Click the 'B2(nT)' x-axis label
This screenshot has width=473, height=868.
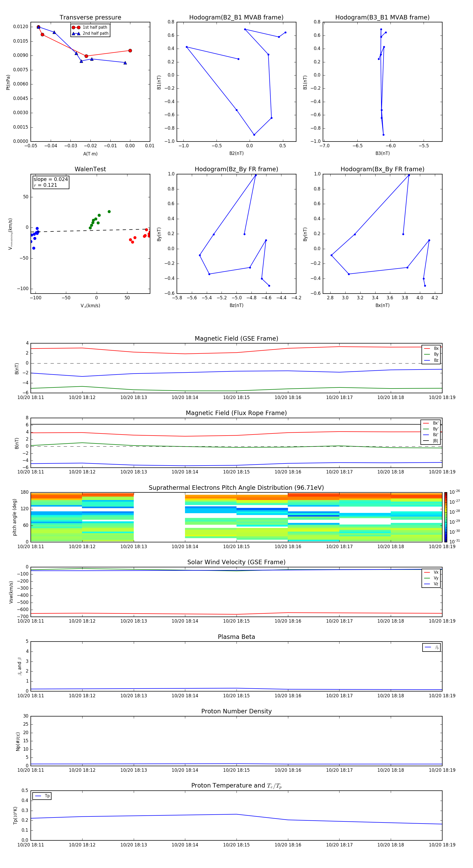tap(236, 153)
